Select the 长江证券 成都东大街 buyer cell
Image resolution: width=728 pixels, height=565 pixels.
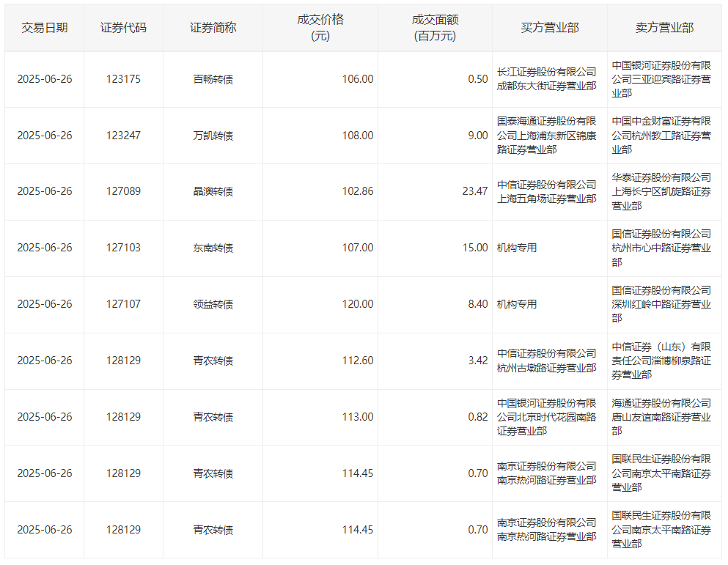(x=546, y=79)
